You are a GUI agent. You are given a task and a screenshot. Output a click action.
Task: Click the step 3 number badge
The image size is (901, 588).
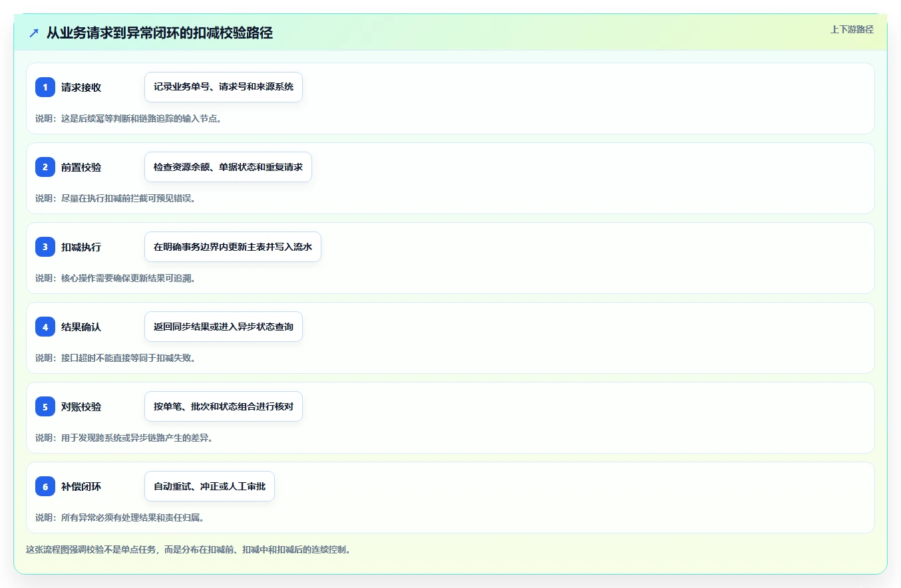click(45, 247)
